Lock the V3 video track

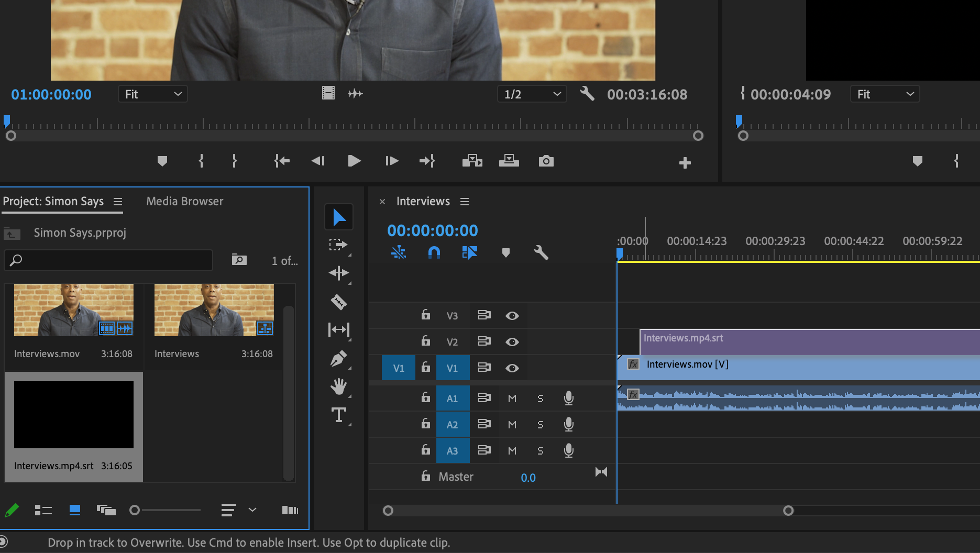point(426,315)
